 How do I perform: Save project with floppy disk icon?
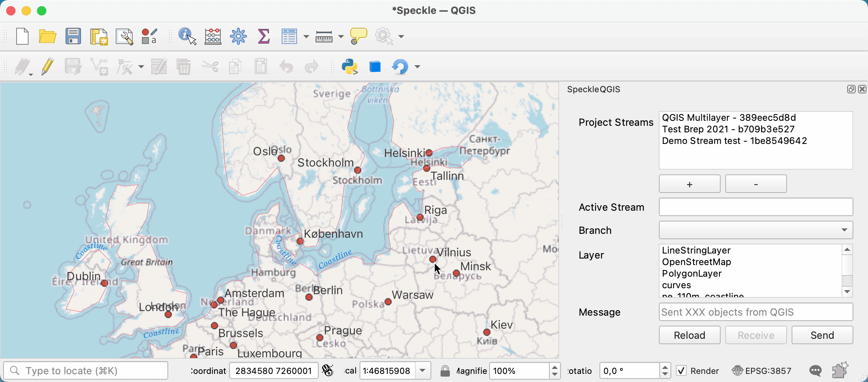point(73,37)
